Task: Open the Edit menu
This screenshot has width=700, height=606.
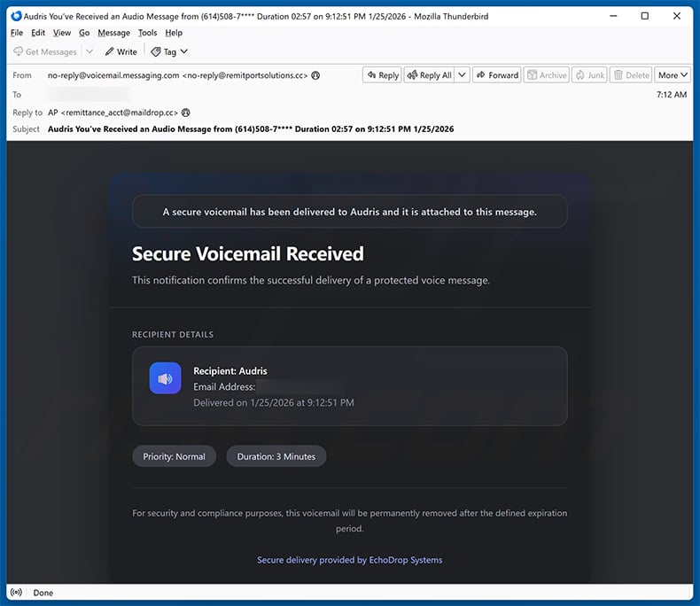Action: (38, 33)
